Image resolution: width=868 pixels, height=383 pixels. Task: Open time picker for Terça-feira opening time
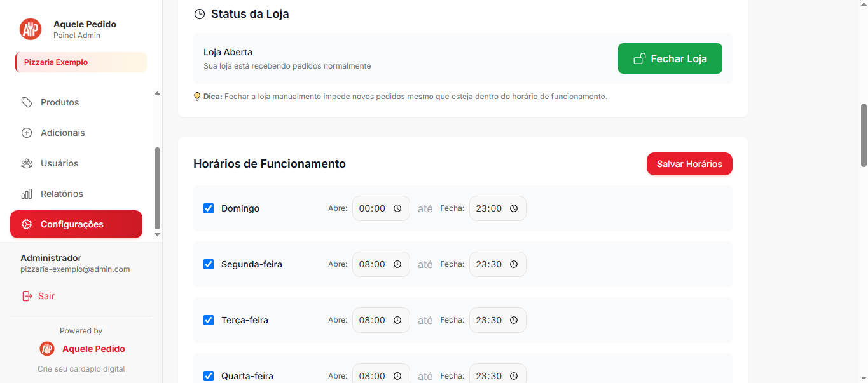point(397,320)
